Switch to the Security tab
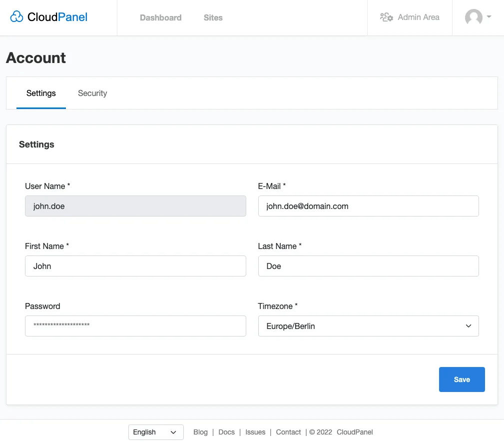The width and height of the screenshot is (504, 445). pyautogui.click(x=92, y=93)
